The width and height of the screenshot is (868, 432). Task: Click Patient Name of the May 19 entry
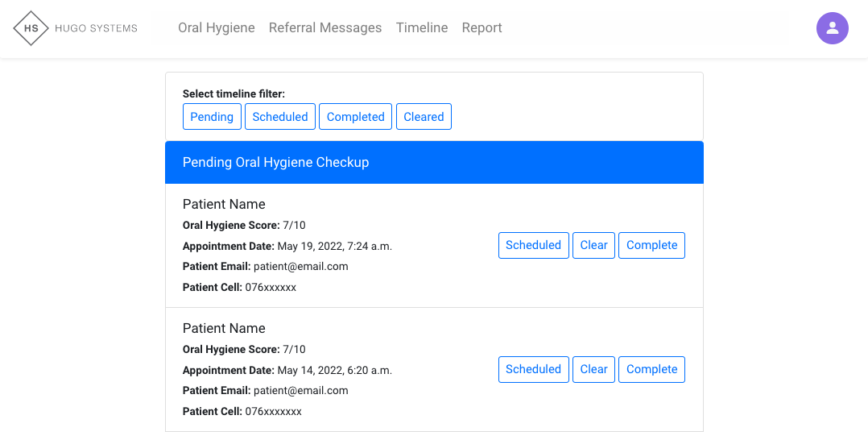(x=224, y=205)
